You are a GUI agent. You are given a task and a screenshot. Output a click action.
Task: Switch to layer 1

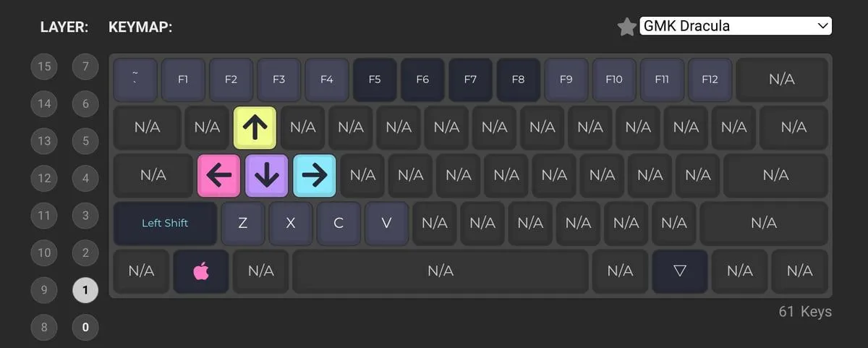85,290
